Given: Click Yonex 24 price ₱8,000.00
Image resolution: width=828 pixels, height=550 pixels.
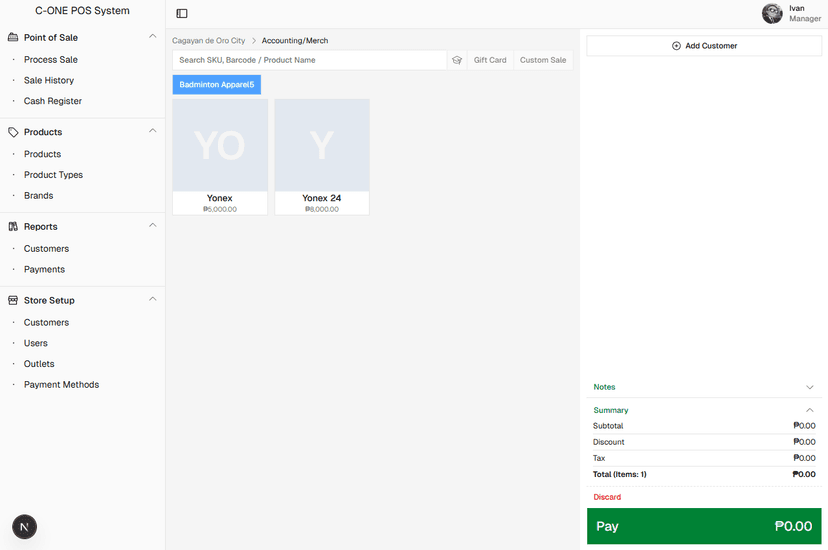Looking at the screenshot, I should (322, 209).
